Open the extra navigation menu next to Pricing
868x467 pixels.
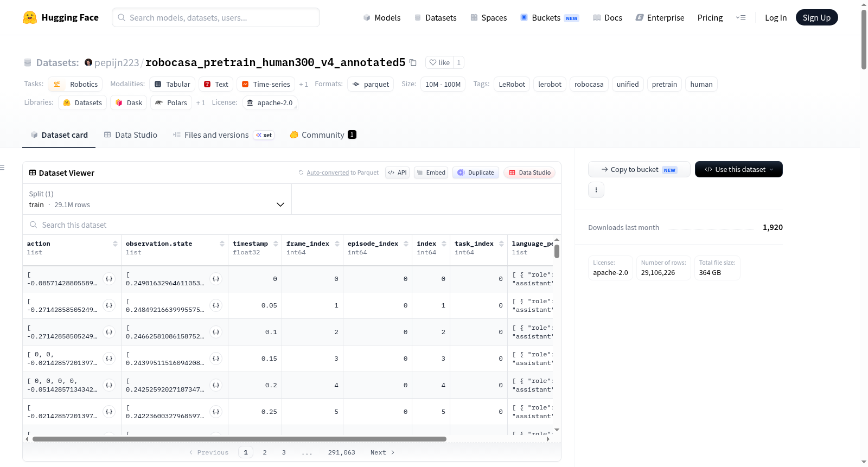point(741,17)
